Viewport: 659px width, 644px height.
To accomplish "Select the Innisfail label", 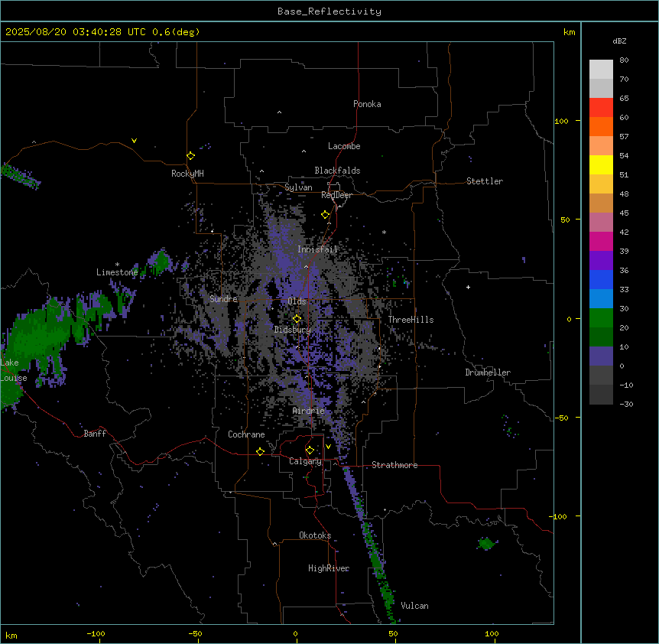I will (317, 249).
